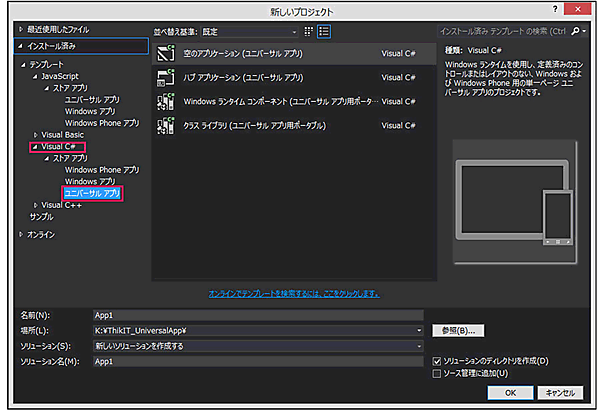
Task: Select 'ユニバーサル アプリ' under JavaScript
Action: pyautogui.click(x=92, y=100)
